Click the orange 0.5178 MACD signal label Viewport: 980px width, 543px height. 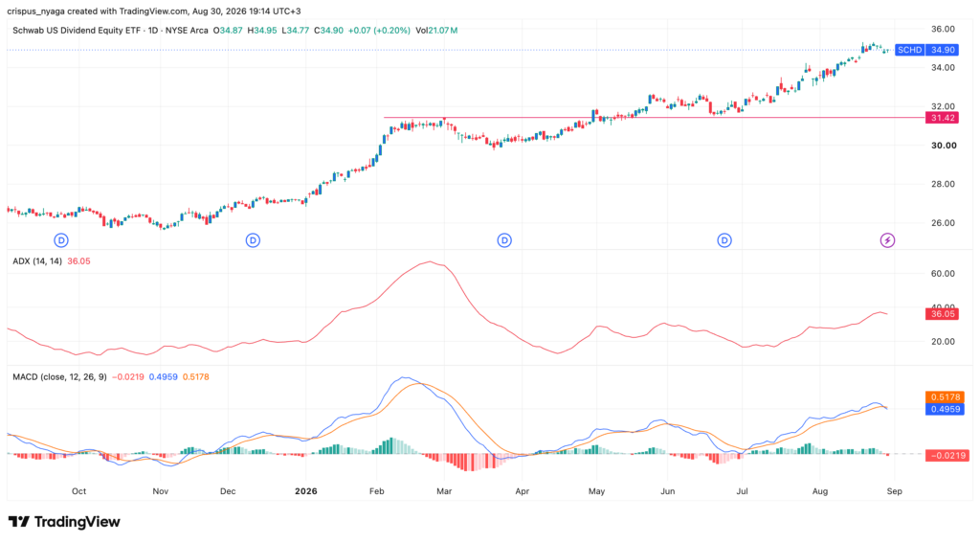click(945, 397)
